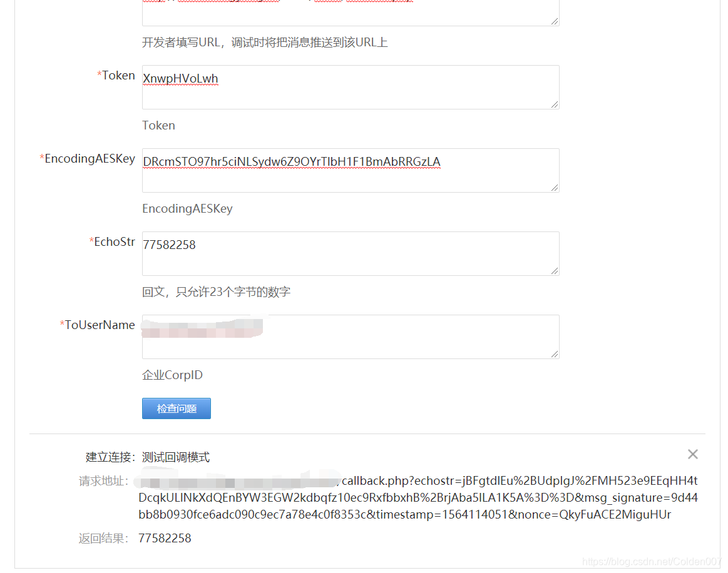
Task: Focus the Token input field
Action: point(351,87)
